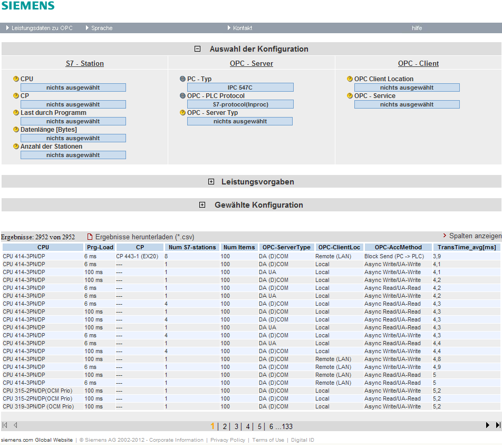Open the CP selection dropdown

pyautogui.click(x=73, y=104)
